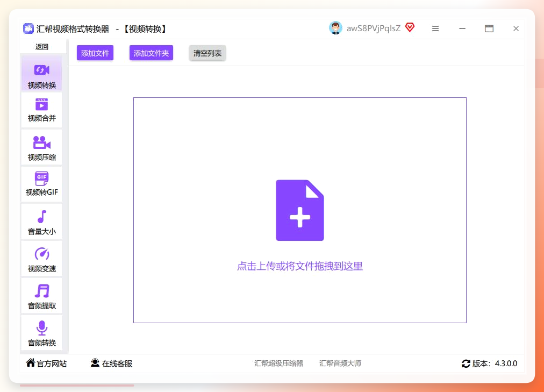This screenshot has width=544, height=392.
Task: Open the 汇帮音频大师 link
Action: (340, 363)
